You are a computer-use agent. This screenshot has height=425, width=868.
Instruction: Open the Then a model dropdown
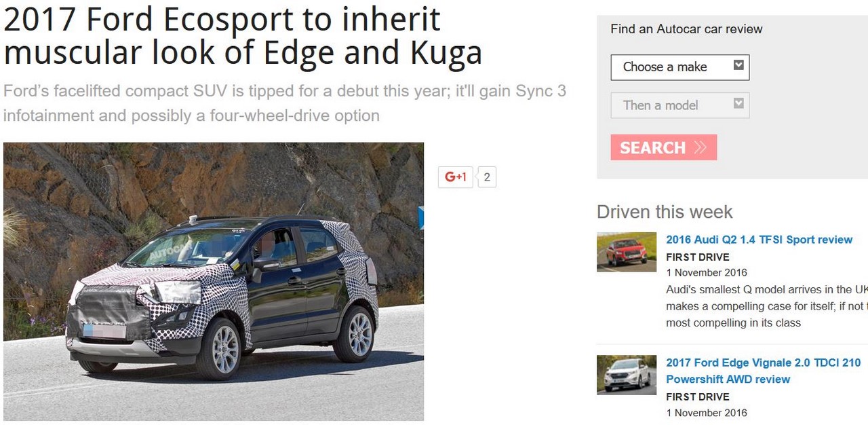coord(680,105)
